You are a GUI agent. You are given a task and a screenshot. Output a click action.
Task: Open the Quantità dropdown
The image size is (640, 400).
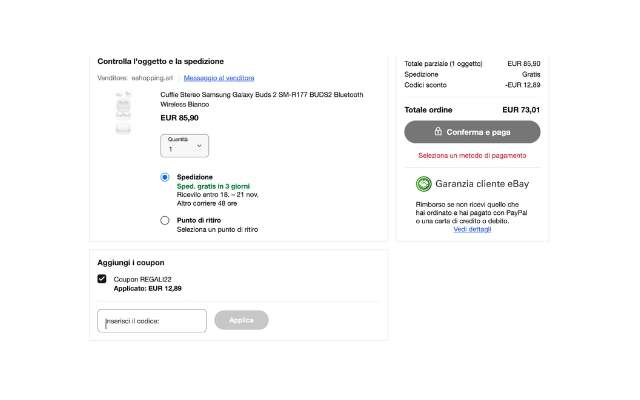pyautogui.click(x=184, y=145)
